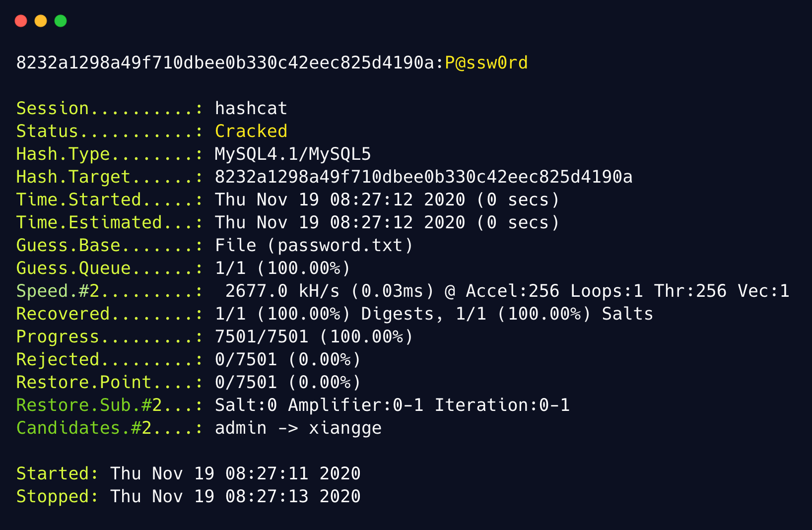Click the Recovered label

click(x=63, y=314)
